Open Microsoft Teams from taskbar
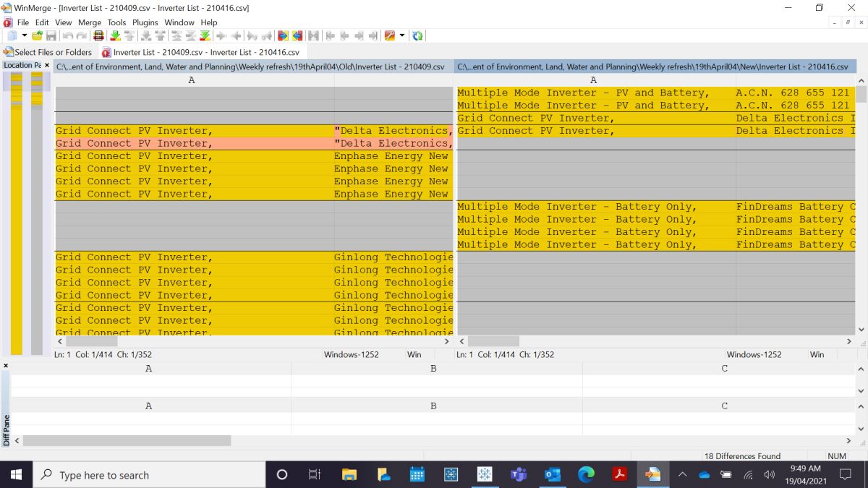 tap(518, 474)
